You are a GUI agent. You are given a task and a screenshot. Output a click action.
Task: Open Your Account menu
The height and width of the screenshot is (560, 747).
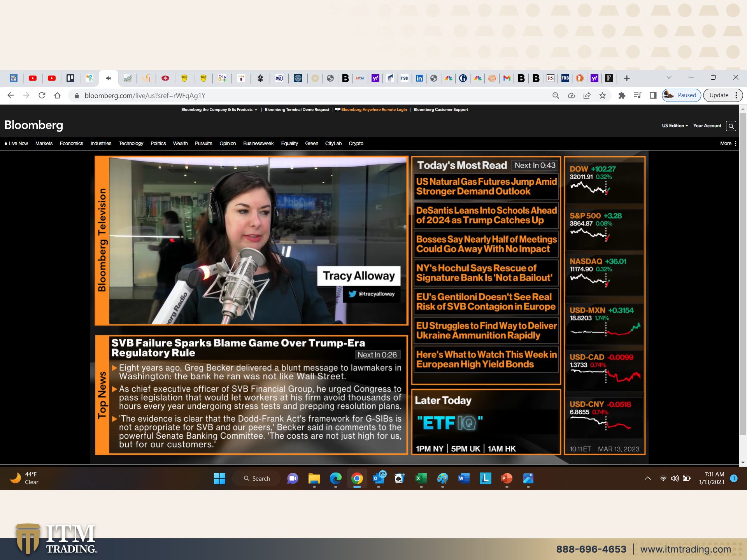click(707, 126)
